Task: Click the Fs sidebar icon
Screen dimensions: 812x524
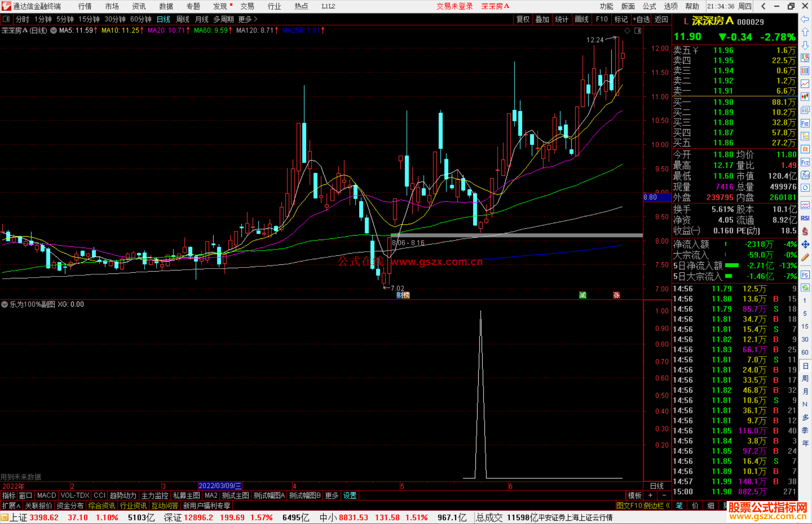Action: click(805, 275)
